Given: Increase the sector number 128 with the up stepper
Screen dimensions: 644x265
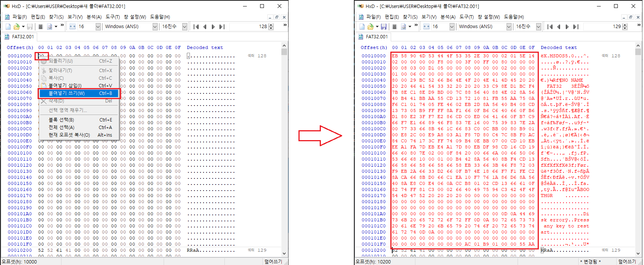Looking at the screenshot, I should pos(271,25).
